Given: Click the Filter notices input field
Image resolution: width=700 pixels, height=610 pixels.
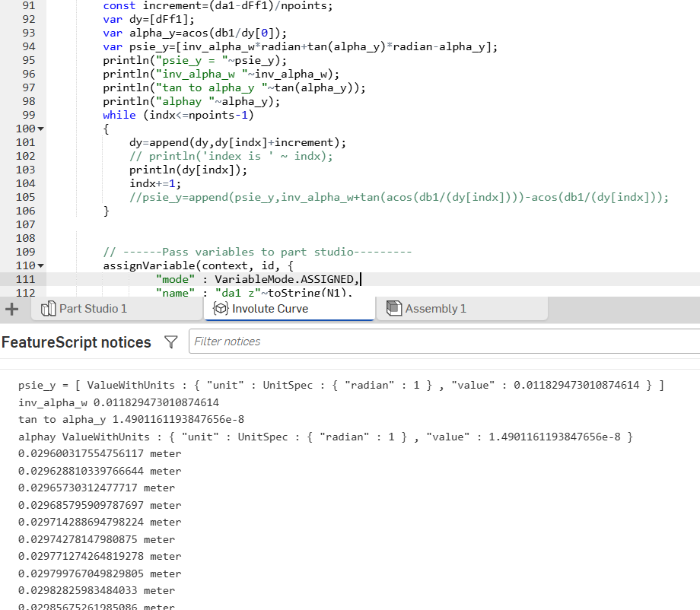Looking at the screenshot, I should (x=444, y=342).
